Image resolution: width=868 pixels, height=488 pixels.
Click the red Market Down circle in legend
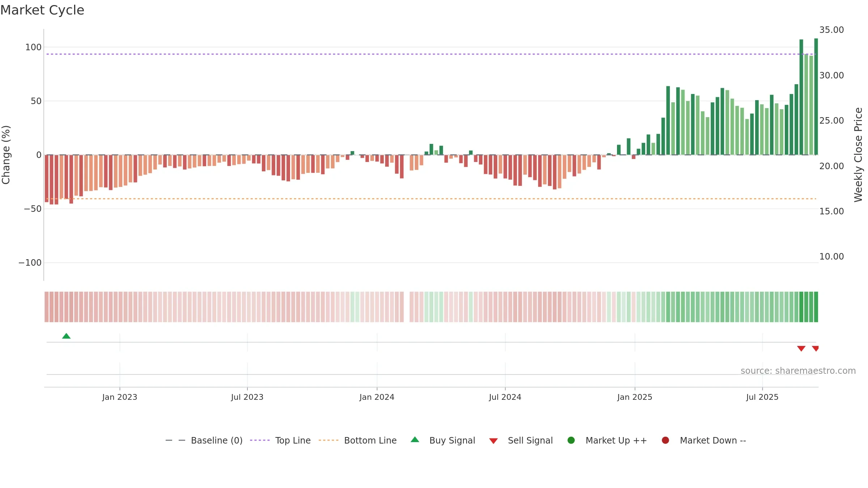[x=665, y=440]
